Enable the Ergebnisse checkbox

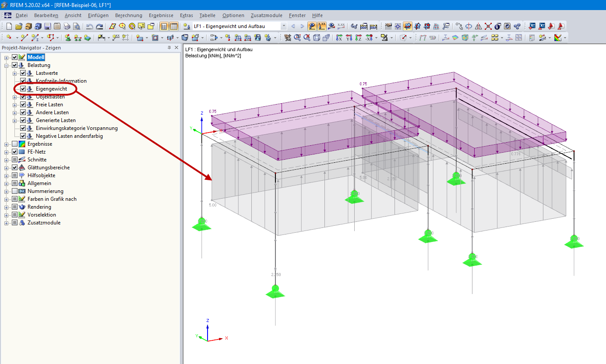(15, 144)
